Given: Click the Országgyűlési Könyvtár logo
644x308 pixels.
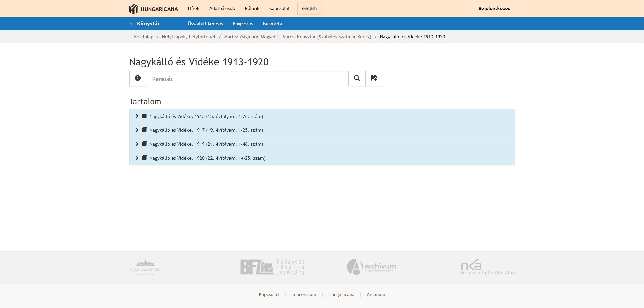Looking at the screenshot, I should click(x=146, y=267).
